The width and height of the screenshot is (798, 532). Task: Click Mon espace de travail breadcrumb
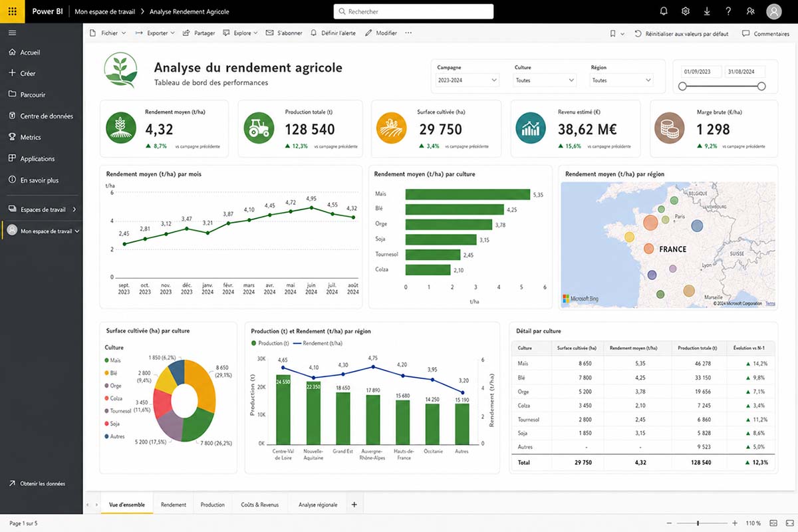coord(104,11)
